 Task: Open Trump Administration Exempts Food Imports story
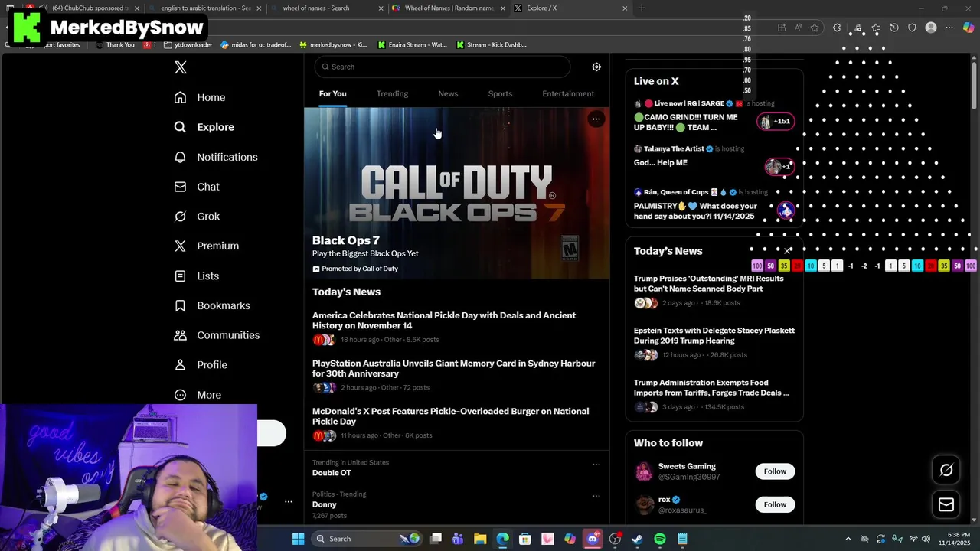712,387
